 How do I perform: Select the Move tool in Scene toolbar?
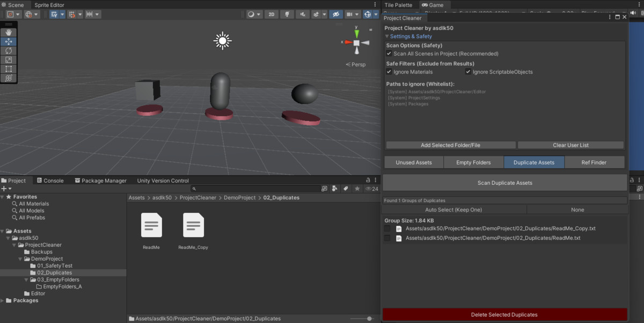click(9, 41)
